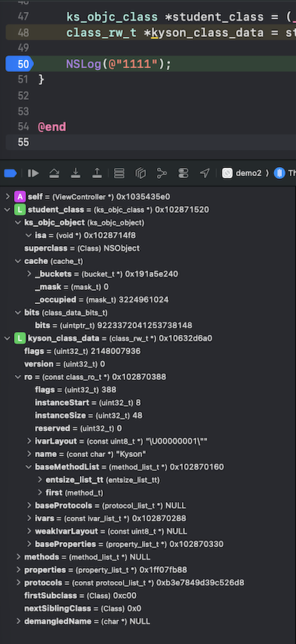
Task: Expand the properties 0x1ff07fb88 row
Action: [x=18, y=569]
